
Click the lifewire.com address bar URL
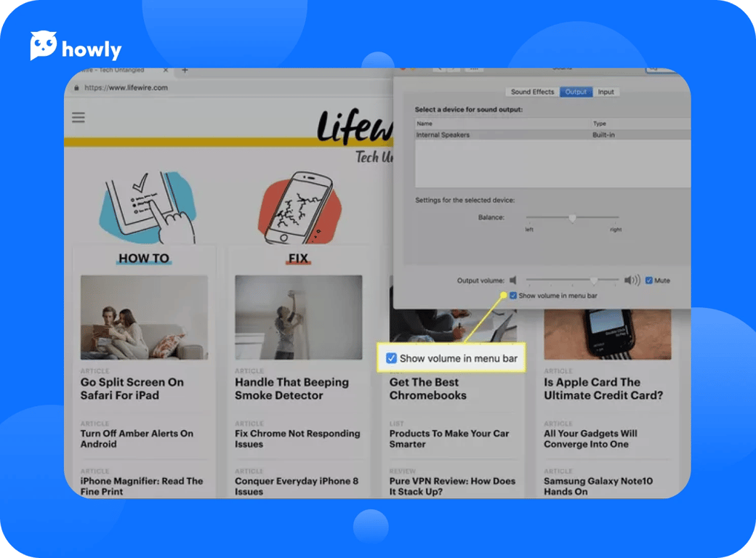point(126,88)
